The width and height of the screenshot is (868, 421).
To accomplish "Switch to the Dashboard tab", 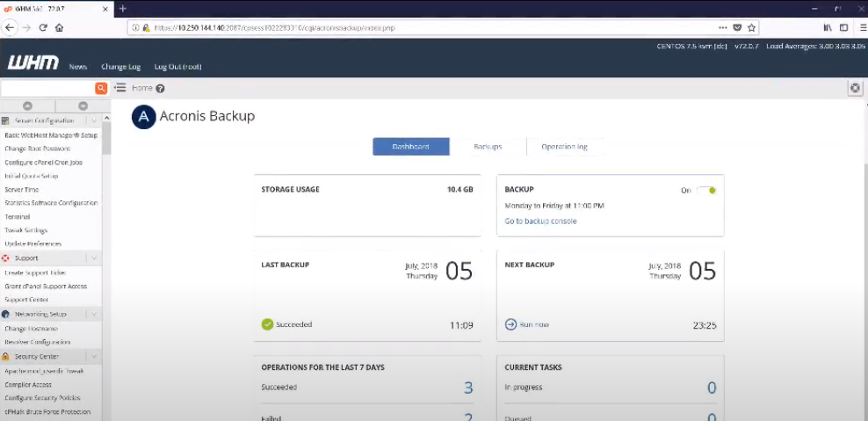I will tap(411, 147).
